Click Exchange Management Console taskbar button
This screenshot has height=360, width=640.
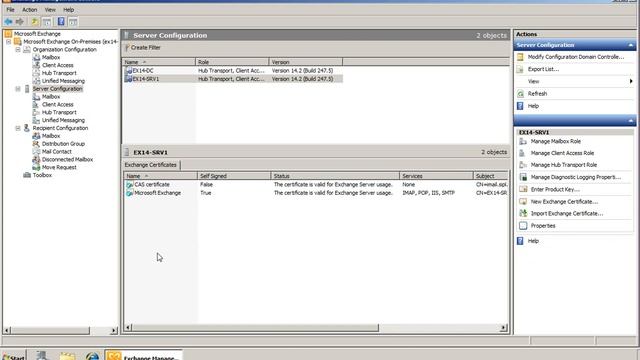click(x=144, y=356)
